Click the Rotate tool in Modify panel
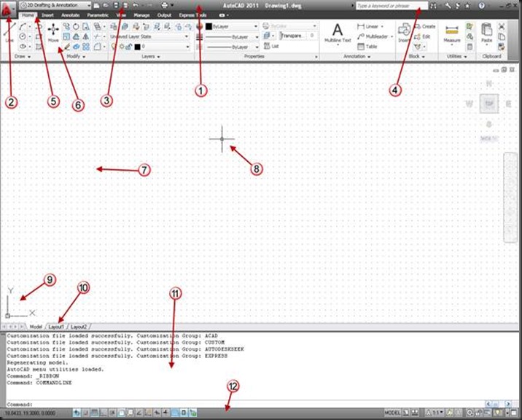Viewport: 522px width, 420px height. point(77,27)
